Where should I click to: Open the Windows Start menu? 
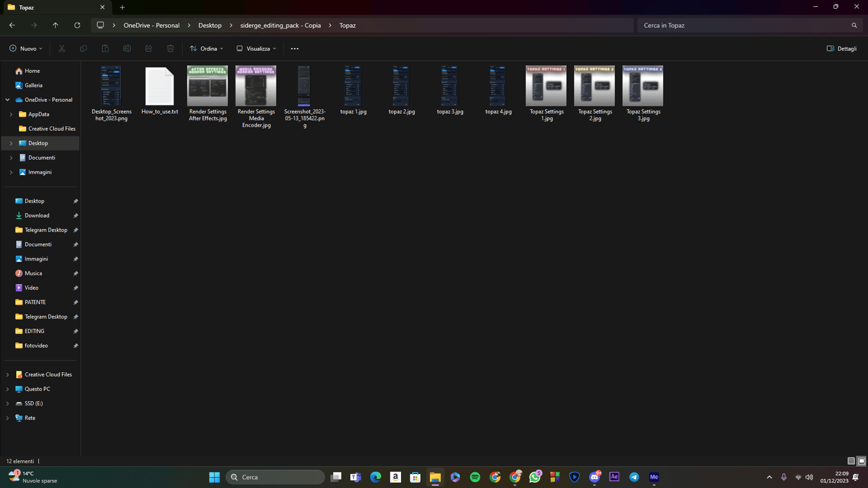coord(214,477)
